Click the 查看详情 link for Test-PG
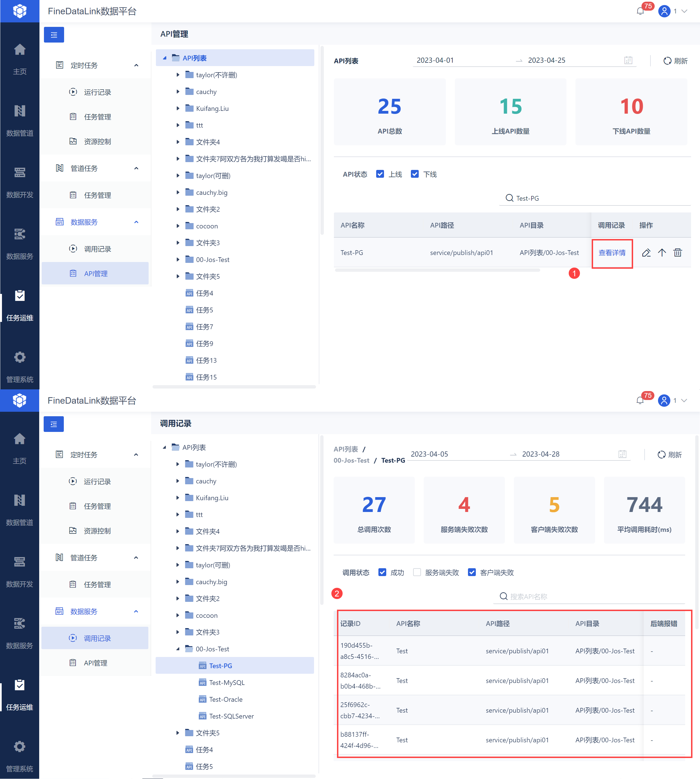This screenshot has width=700, height=779. [x=612, y=253]
